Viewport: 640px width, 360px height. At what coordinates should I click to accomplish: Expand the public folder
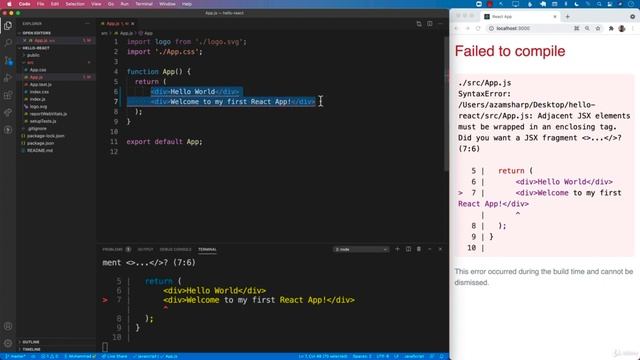(x=33, y=55)
